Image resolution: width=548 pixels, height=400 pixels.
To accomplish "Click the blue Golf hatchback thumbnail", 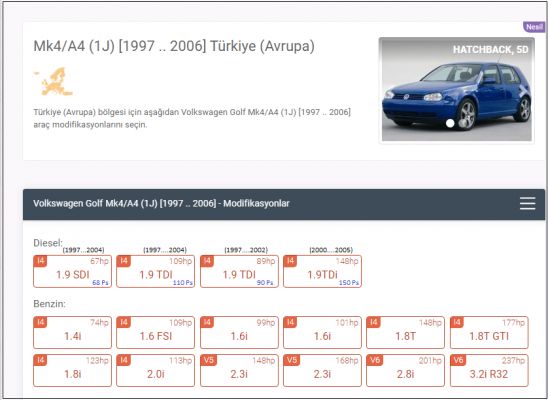I will [456, 90].
